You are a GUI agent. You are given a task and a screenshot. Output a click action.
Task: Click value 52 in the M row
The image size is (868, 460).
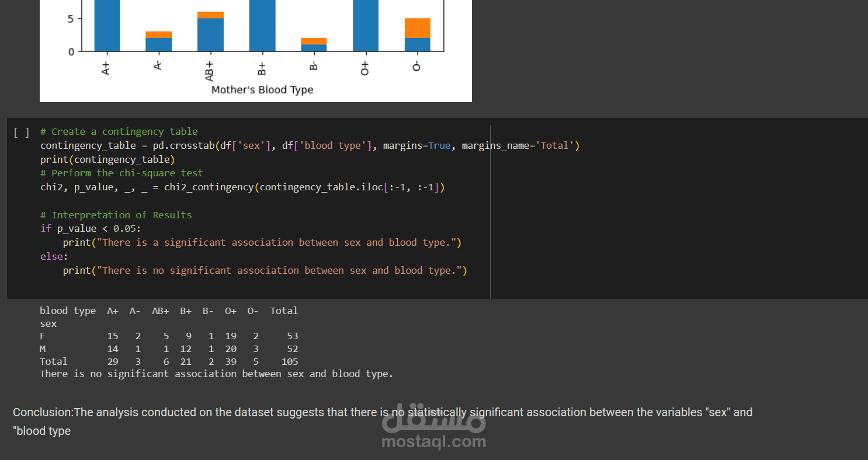click(293, 349)
